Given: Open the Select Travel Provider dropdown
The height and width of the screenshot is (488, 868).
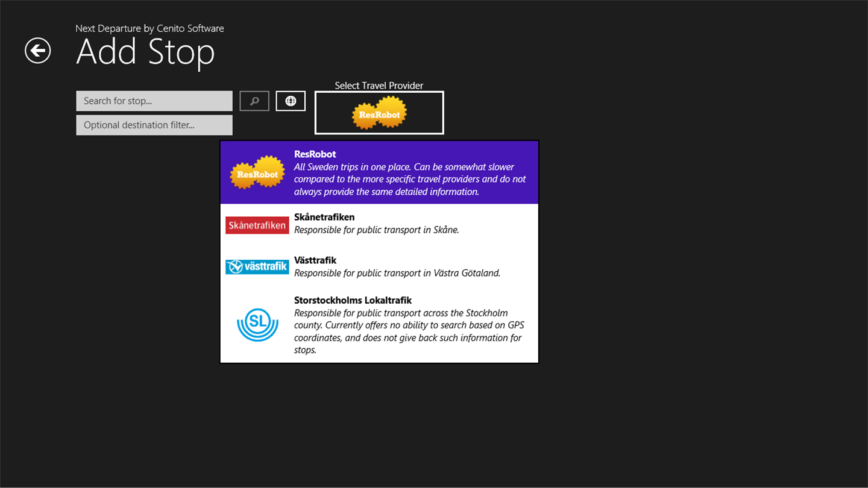Looking at the screenshot, I should (x=379, y=113).
